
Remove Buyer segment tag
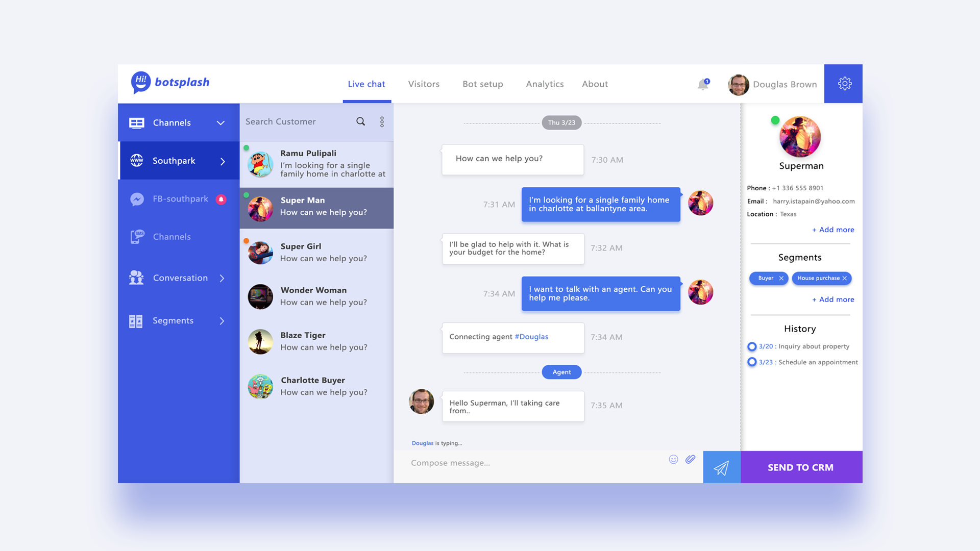(779, 278)
